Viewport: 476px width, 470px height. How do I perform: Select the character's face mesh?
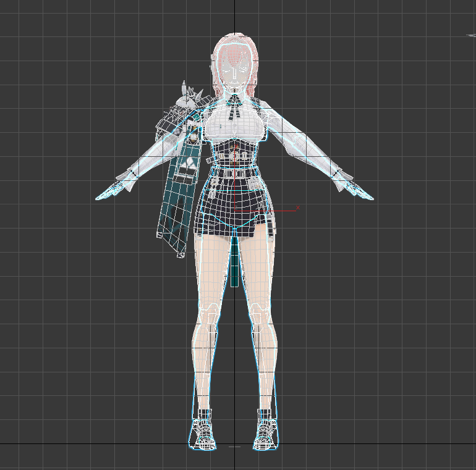pos(235,74)
